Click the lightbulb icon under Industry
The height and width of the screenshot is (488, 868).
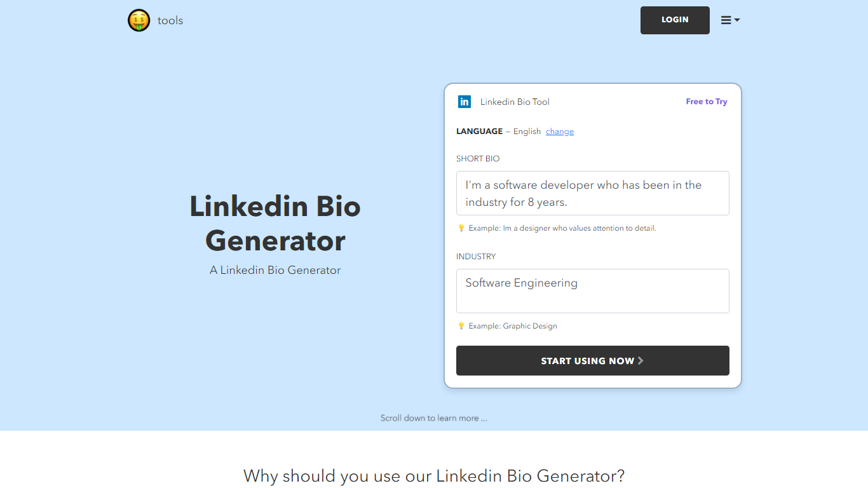[461, 326]
